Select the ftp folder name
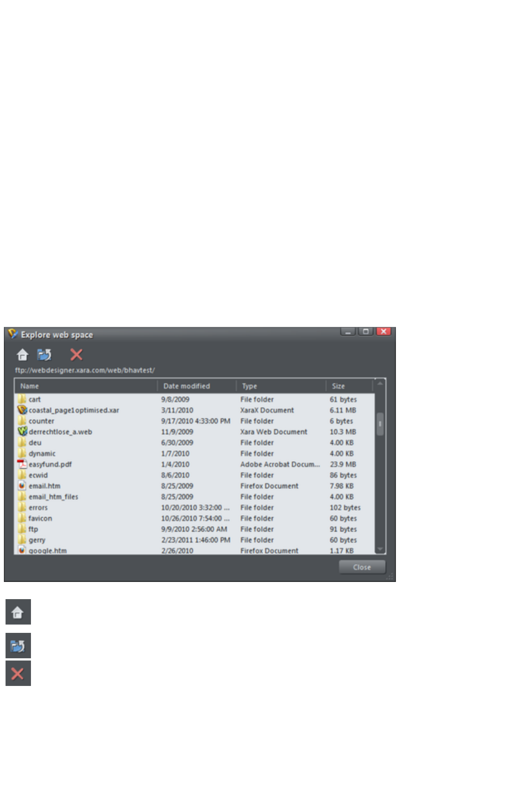 click(33, 529)
